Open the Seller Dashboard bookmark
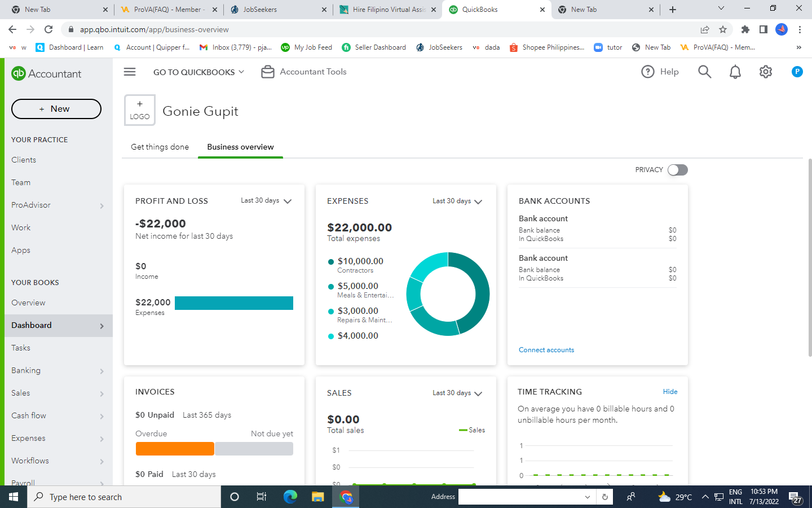The image size is (812, 508). 374,47
